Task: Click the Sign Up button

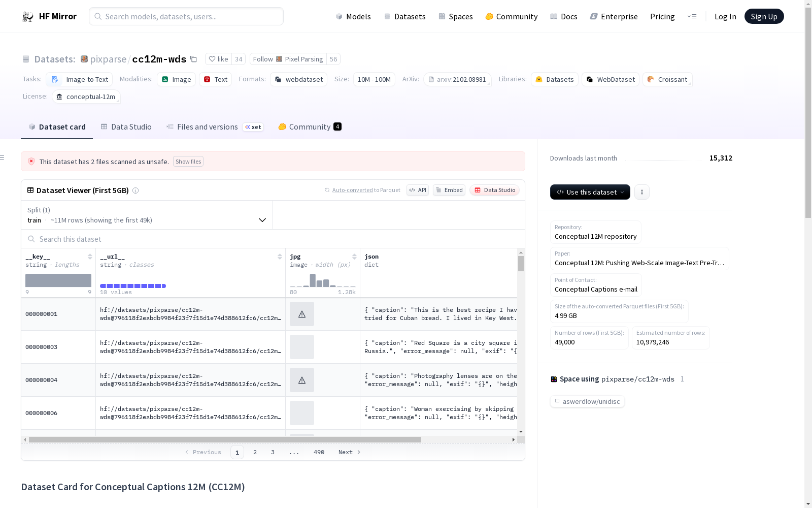Action: 764,16
